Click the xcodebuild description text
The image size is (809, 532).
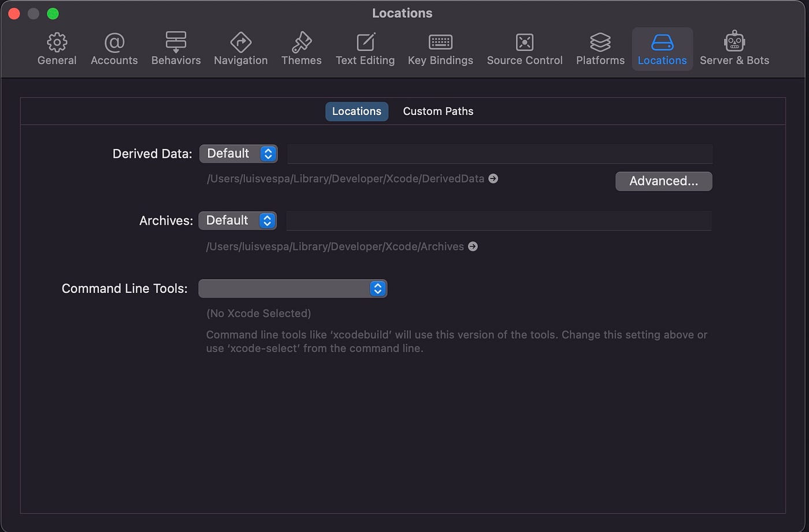(457, 342)
